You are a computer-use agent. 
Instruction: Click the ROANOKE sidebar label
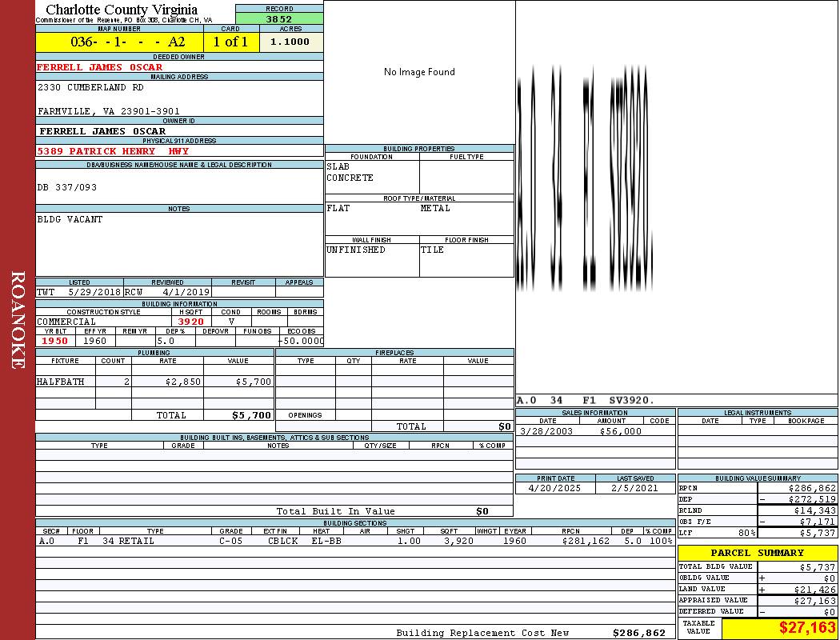pos(18,320)
